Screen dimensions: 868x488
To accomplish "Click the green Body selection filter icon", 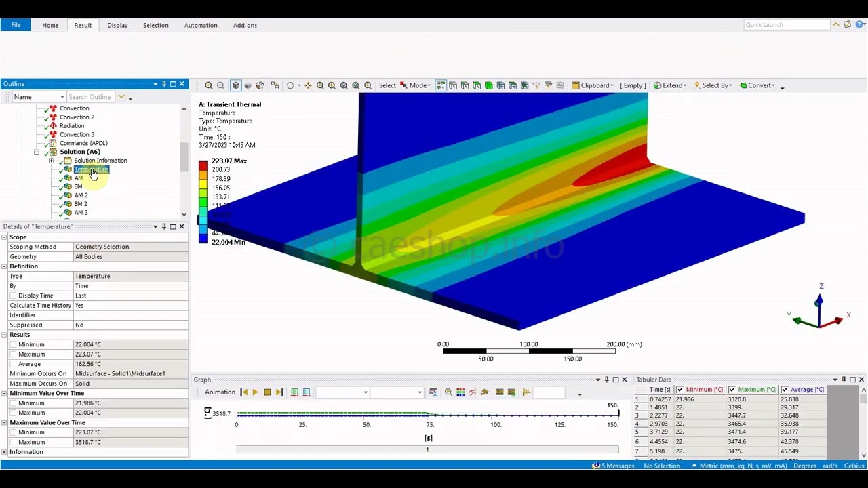I will (488, 85).
